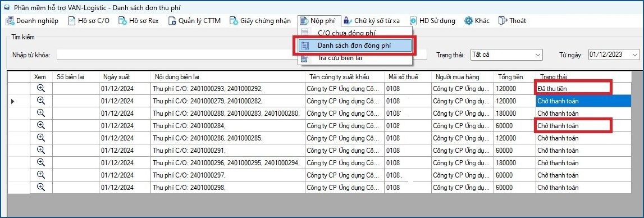Screen dimensions: 644x218
Task: Open the Hồ sơ Rex menu
Action: point(139,21)
